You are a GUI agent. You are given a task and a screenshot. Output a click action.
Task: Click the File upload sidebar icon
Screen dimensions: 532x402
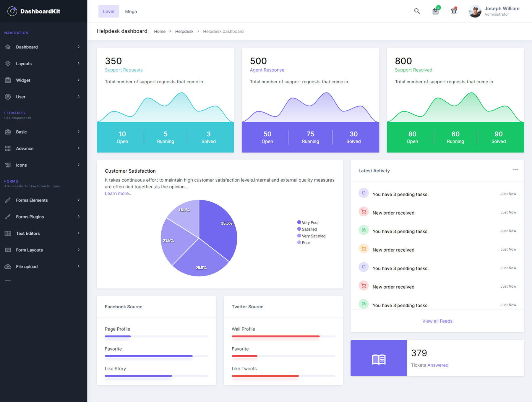click(8, 266)
